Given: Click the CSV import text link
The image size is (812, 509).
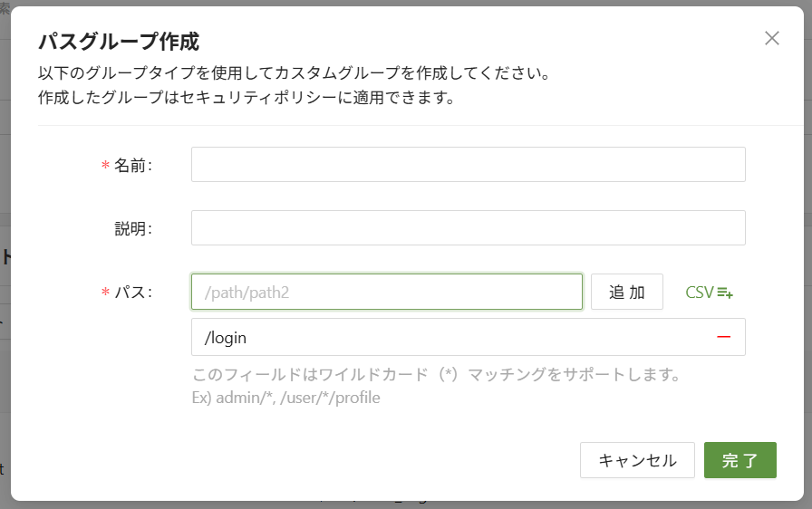Looking at the screenshot, I should (x=700, y=293).
